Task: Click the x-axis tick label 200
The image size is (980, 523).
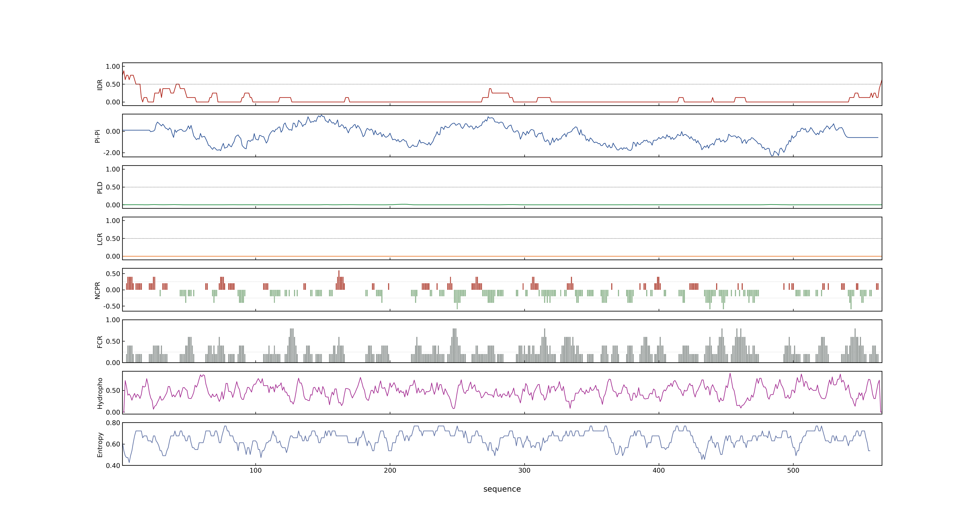Action: 390,470
